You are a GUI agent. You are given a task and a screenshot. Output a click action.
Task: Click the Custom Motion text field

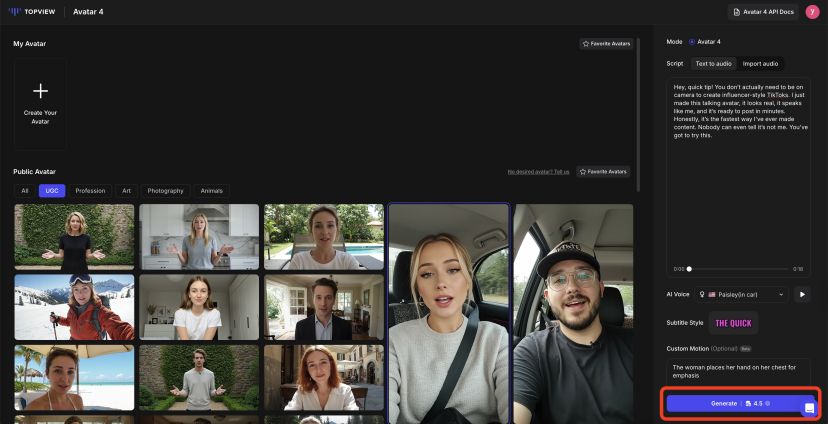[x=738, y=371]
